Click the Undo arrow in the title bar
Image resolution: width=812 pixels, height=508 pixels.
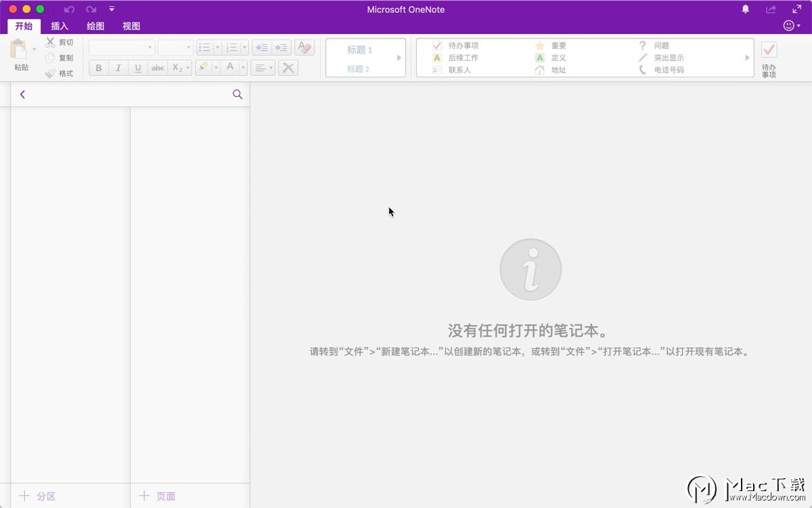69,9
